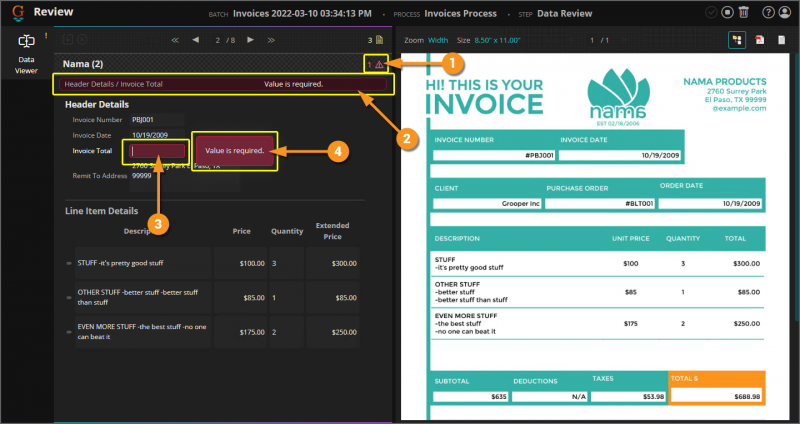Click the page image view icon
This screenshot has width=800, height=424.
781,40
